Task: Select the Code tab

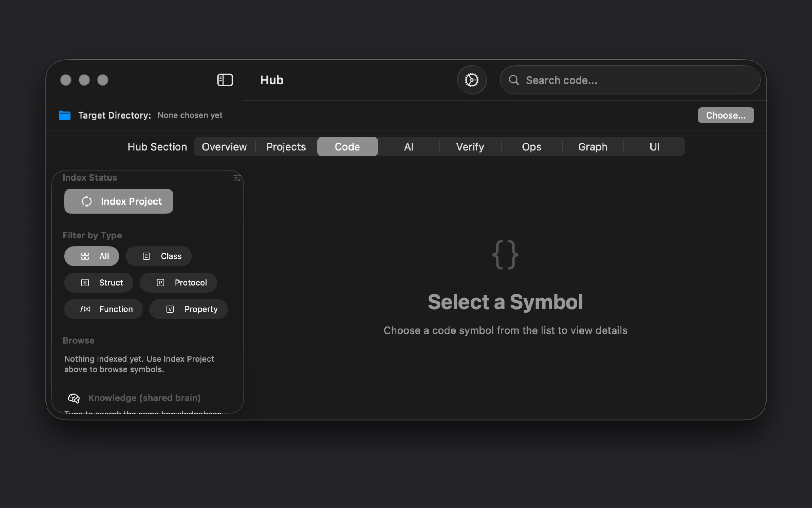Action: pyautogui.click(x=347, y=147)
